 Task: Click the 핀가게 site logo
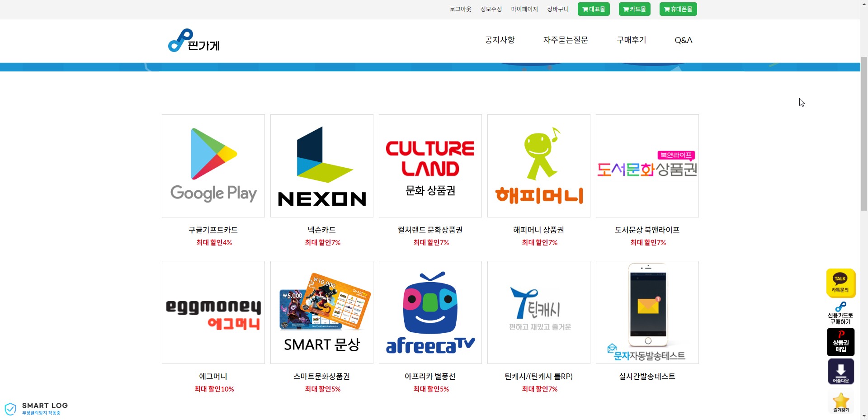(194, 40)
